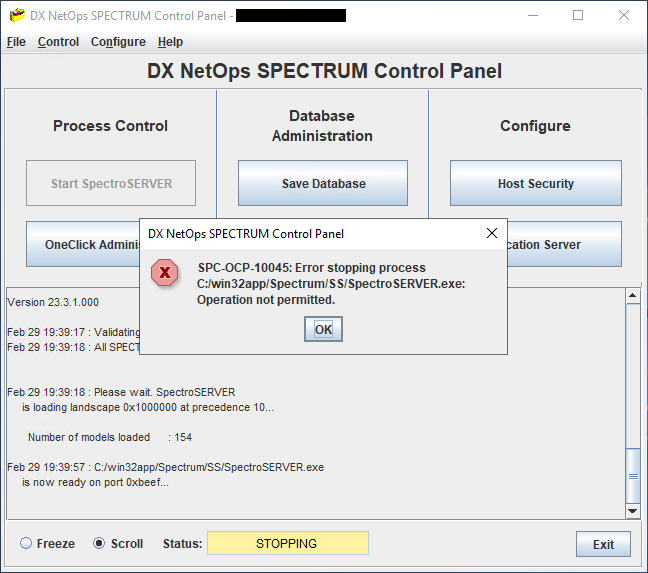The image size is (648, 573).
Task: Open Host Security configuration
Action: pos(535,184)
